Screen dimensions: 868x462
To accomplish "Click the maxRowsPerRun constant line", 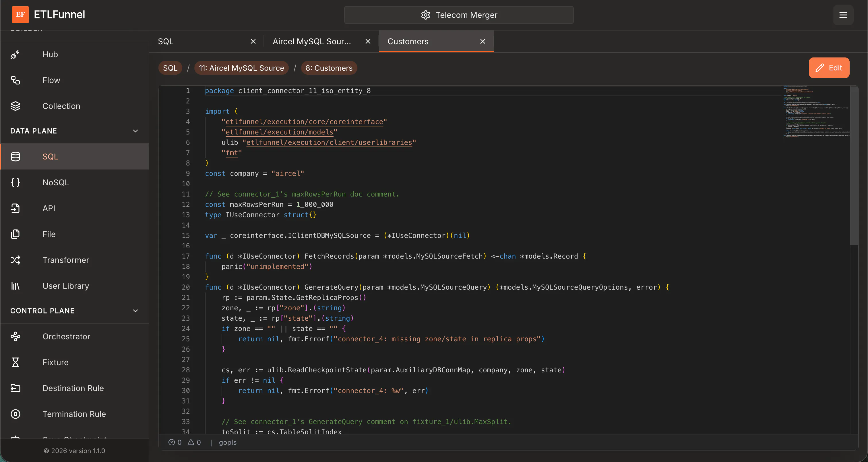I will (269, 204).
